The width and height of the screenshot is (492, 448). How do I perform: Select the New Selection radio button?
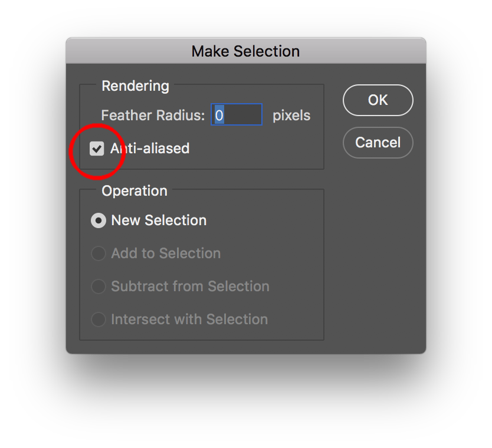coord(98,220)
